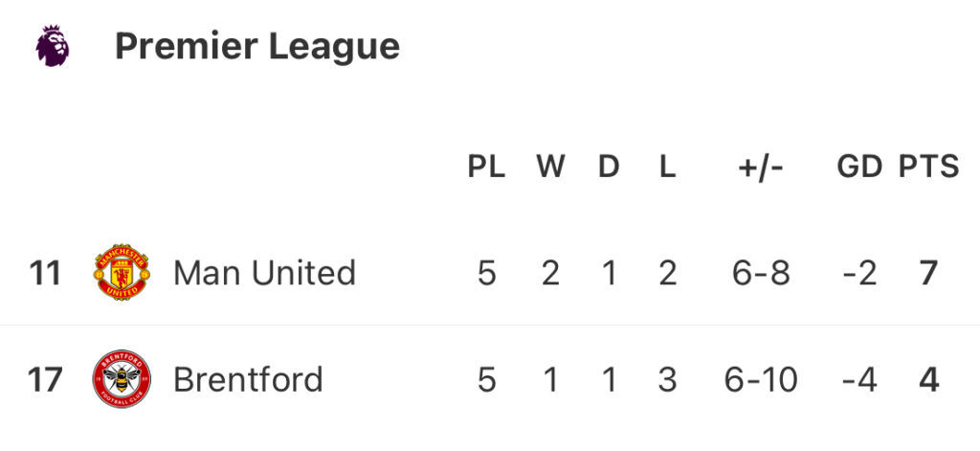Sort by the PTS column header
The image size is (980, 451).
(928, 167)
